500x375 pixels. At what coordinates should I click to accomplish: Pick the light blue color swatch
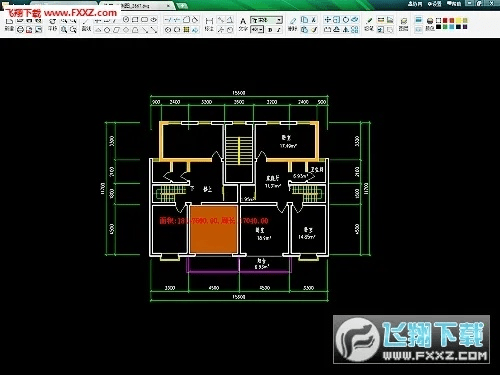[452, 27]
